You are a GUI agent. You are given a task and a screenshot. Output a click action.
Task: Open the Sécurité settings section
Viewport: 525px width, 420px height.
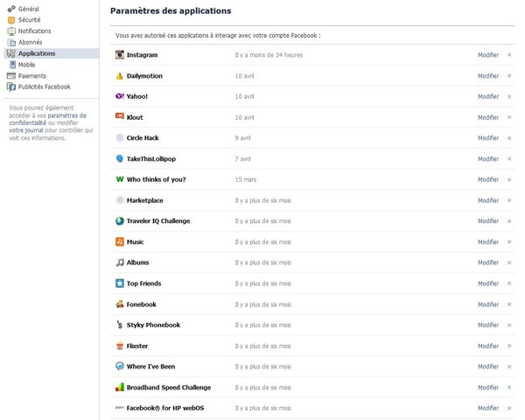(29, 20)
